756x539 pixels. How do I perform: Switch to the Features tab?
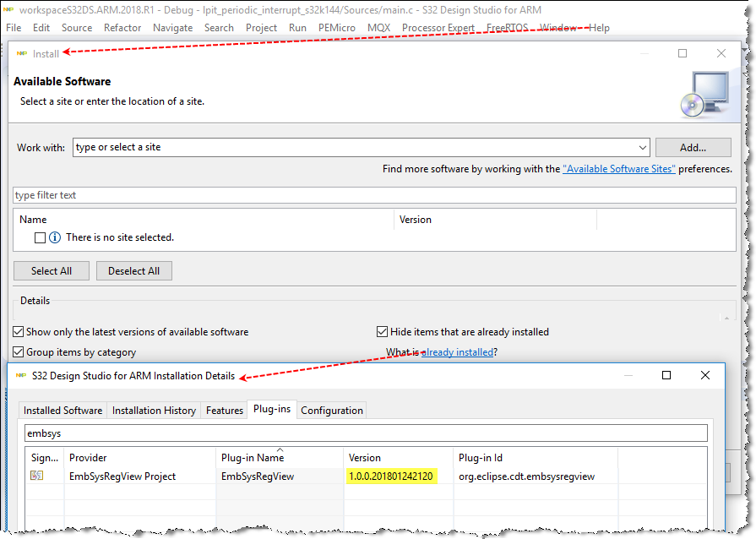(x=224, y=411)
